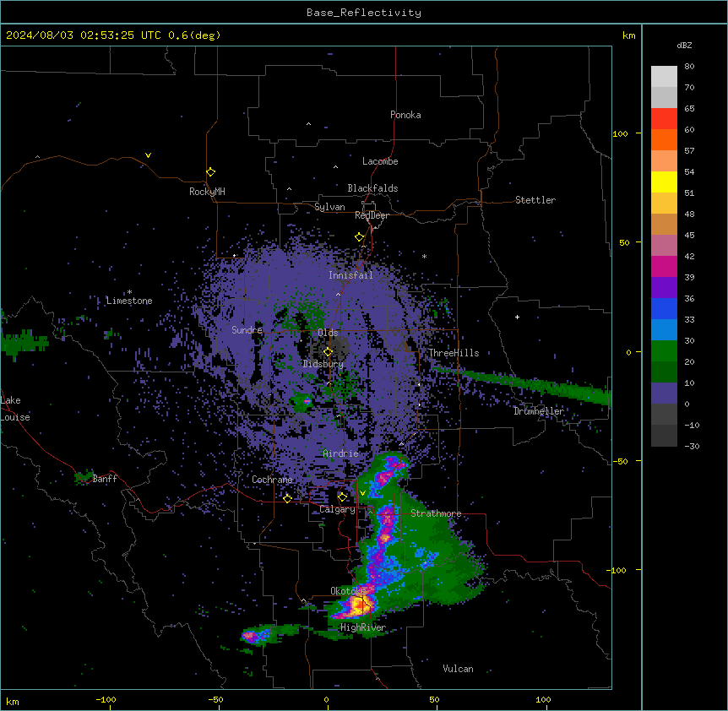Click the top-right km unit label
This screenshot has width=728, height=711.
628,35
